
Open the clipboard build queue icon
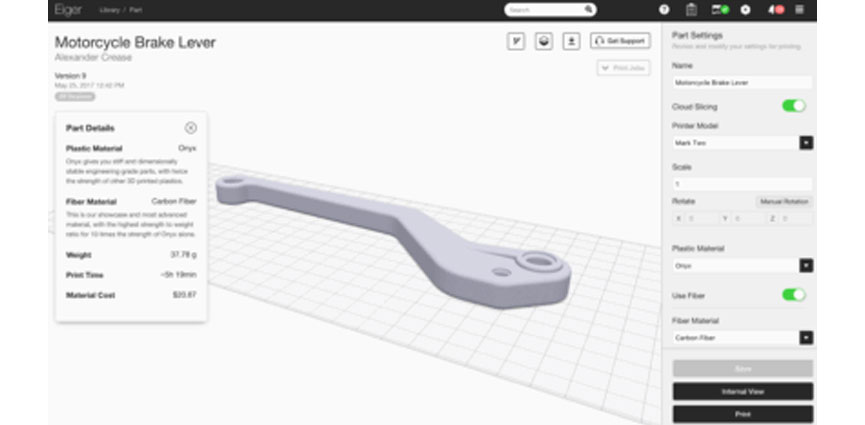tap(691, 9)
